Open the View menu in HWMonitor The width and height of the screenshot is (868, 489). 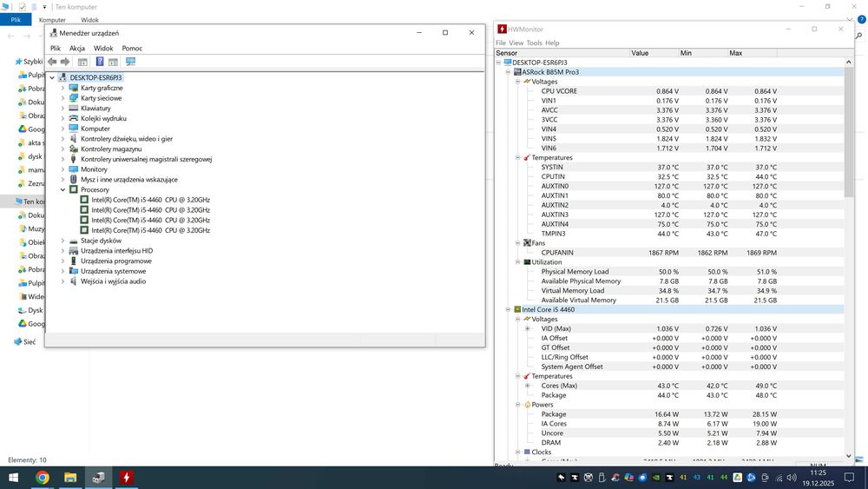click(516, 43)
